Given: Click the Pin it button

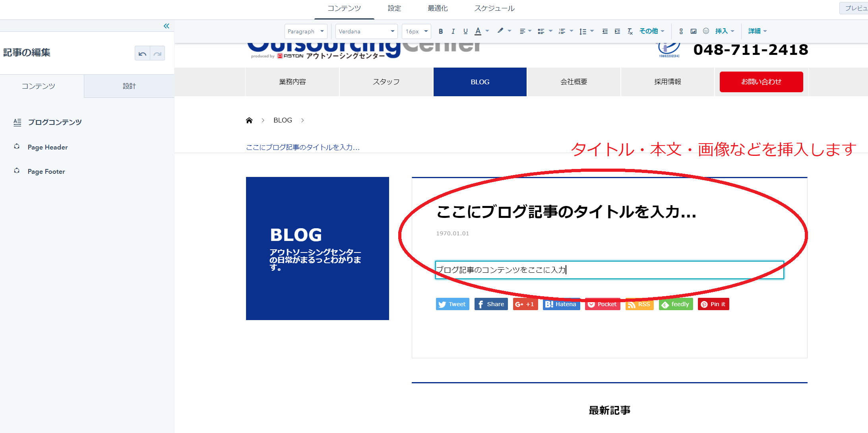Looking at the screenshot, I should 713,304.
